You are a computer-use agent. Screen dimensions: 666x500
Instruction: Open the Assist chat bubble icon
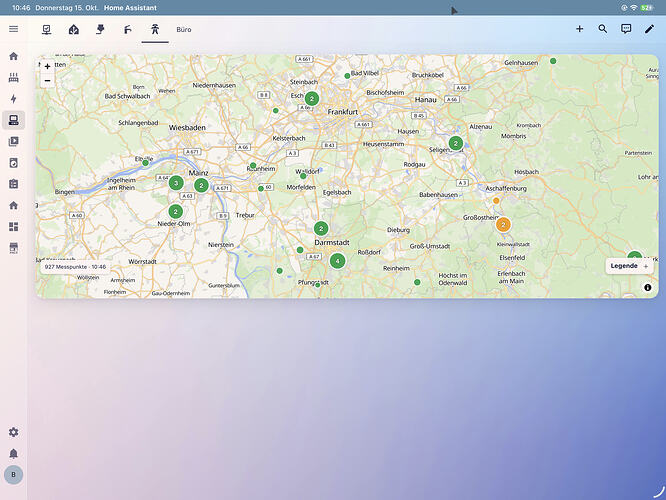coord(626,29)
